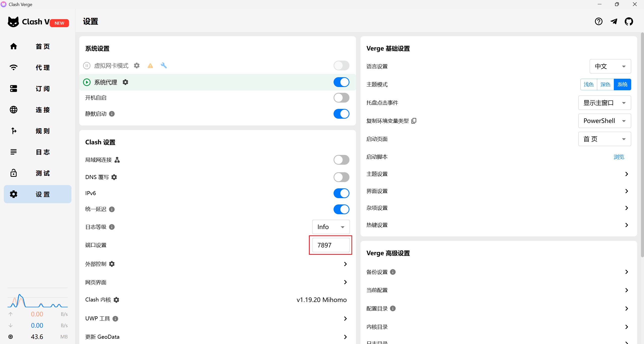Image resolution: width=644 pixels, height=344 pixels.
Task: Click the 端口设置 field showing 7897
Action: click(x=331, y=245)
